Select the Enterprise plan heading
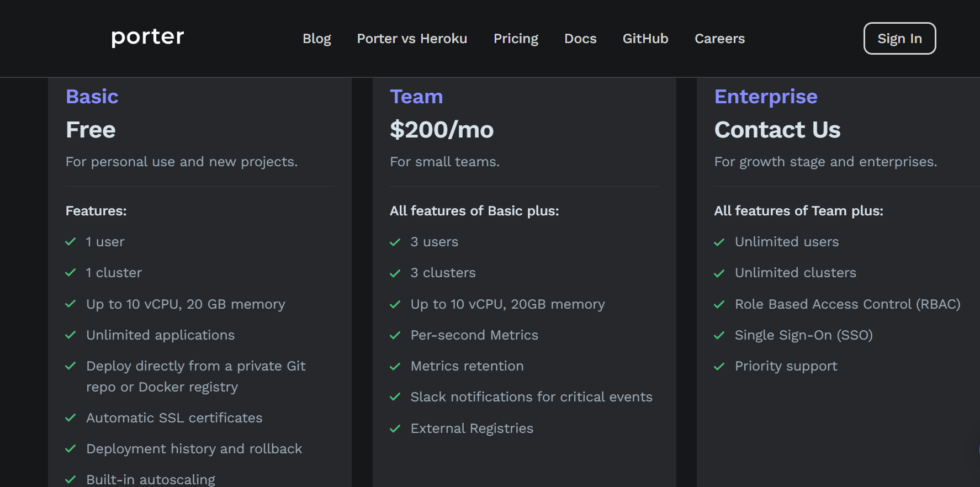Screen dimensions: 980x487 click(x=766, y=97)
